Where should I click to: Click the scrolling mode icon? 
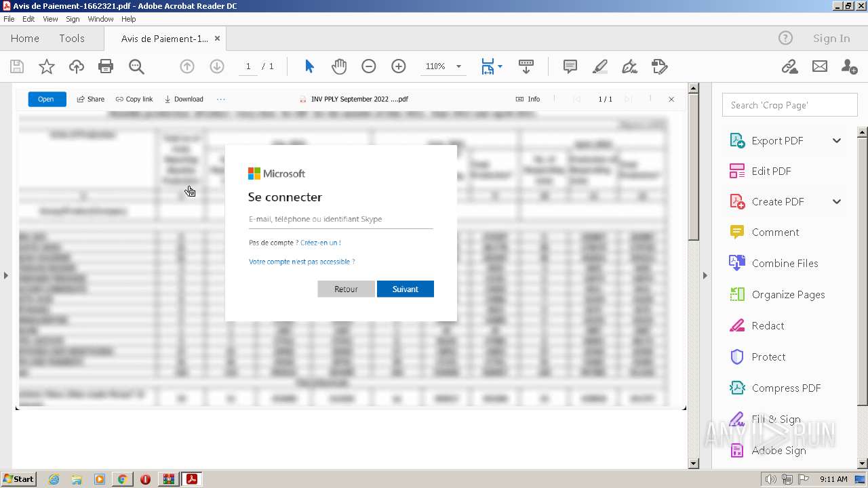pyautogui.click(x=526, y=66)
